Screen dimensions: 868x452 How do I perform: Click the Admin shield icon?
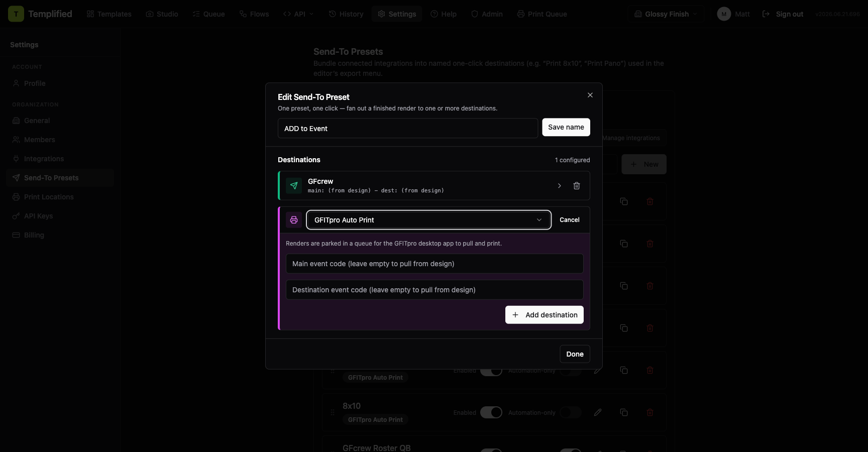click(475, 14)
